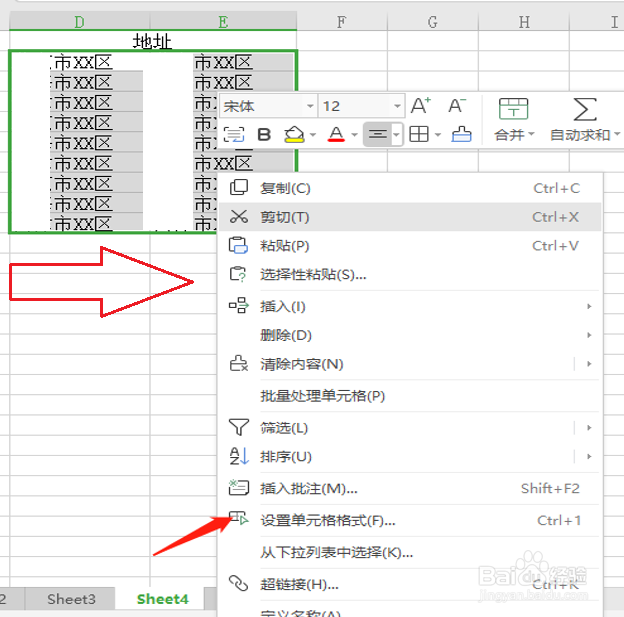Image resolution: width=624 pixels, height=617 pixels.
Task: Toggle bold formatting in mini toolbar
Action: 264,135
